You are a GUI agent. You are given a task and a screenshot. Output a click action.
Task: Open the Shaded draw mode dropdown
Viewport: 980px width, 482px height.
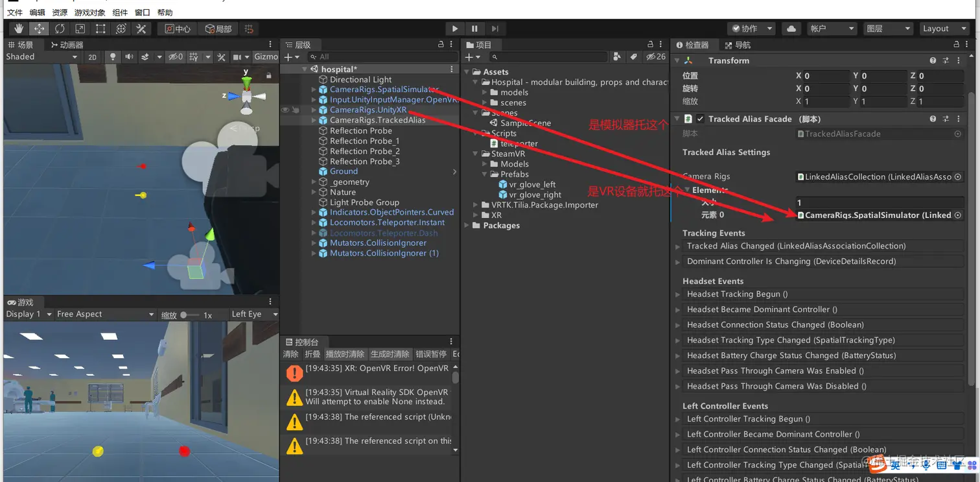41,57
